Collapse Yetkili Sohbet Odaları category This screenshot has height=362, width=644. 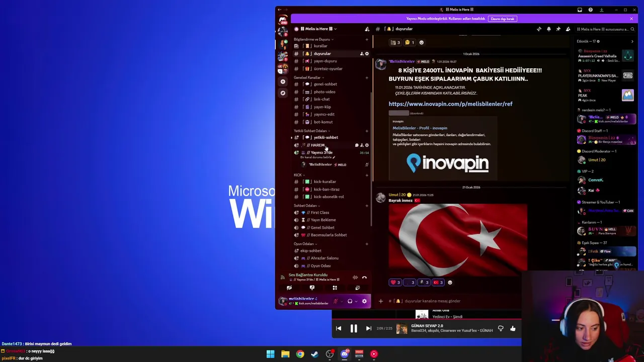point(311,131)
